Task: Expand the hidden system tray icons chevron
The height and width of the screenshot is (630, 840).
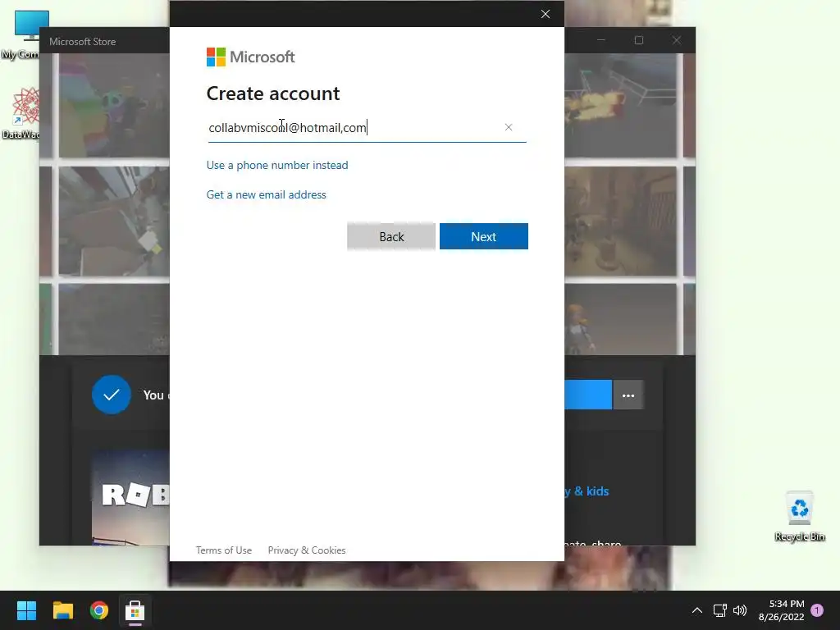Action: coord(697,610)
